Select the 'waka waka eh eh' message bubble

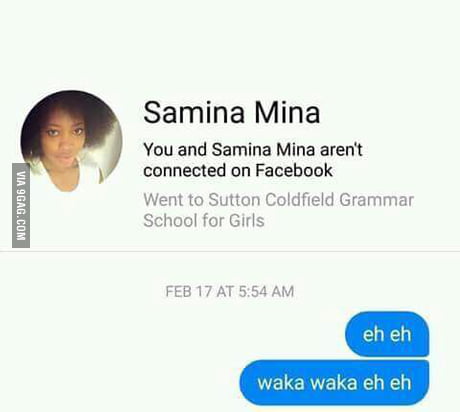334,382
